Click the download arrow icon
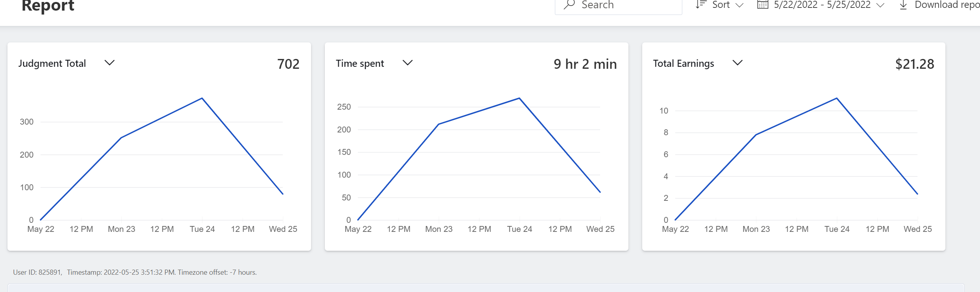The image size is (980, 292). click(903, 5)
